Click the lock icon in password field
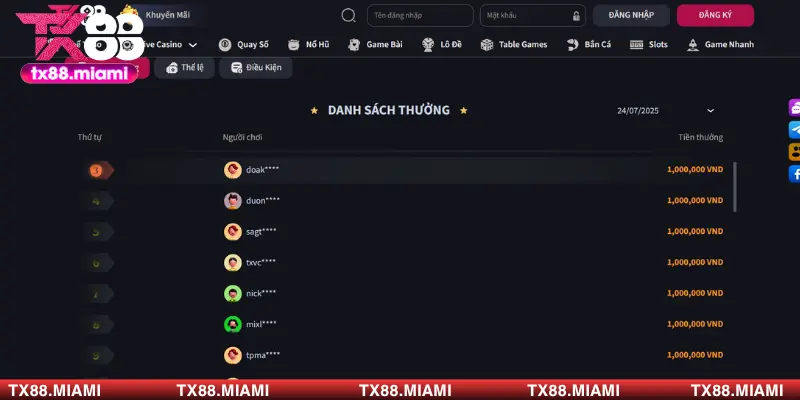This screenshot has height=400, width=800. point(576,16)
